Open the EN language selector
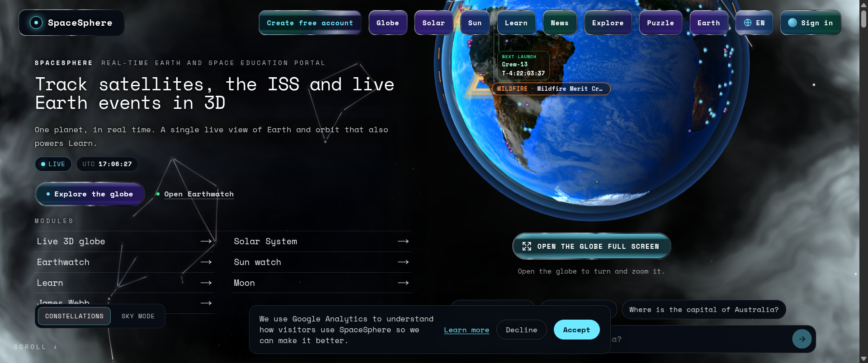 (754, 23)
